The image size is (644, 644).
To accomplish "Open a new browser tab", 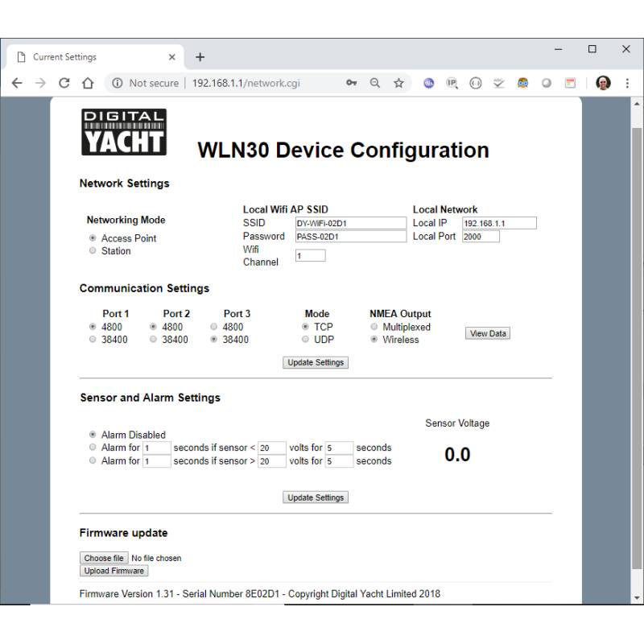I will click(200, 57).
